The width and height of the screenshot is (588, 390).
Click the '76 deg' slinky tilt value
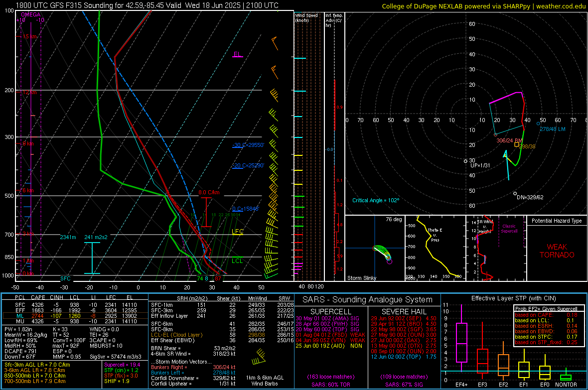click(x=394, y=219)
